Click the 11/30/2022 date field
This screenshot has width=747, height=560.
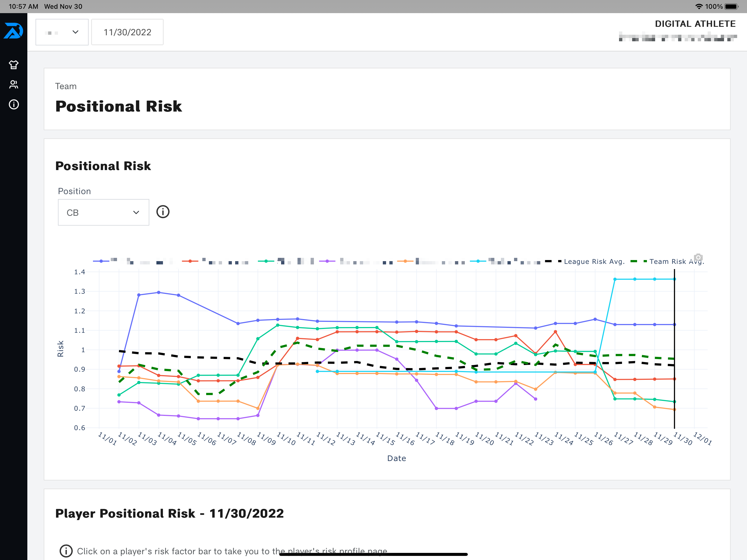pyautogui.click(x=127, y=32)
